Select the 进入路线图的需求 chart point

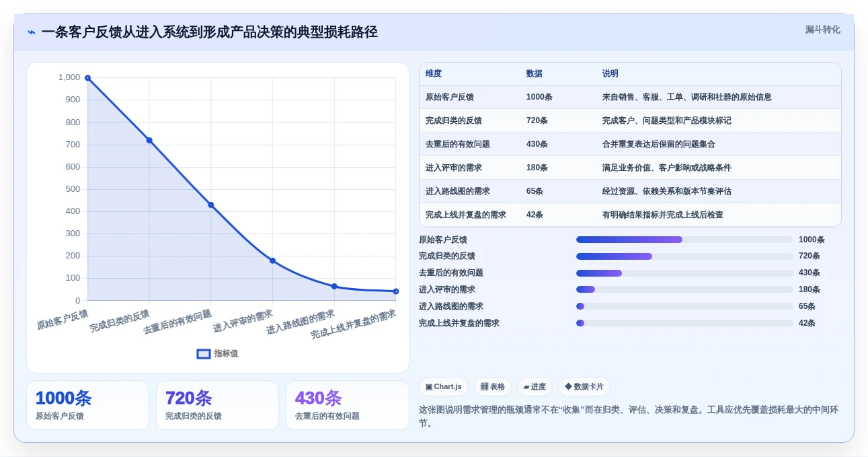tap(334, 286)
